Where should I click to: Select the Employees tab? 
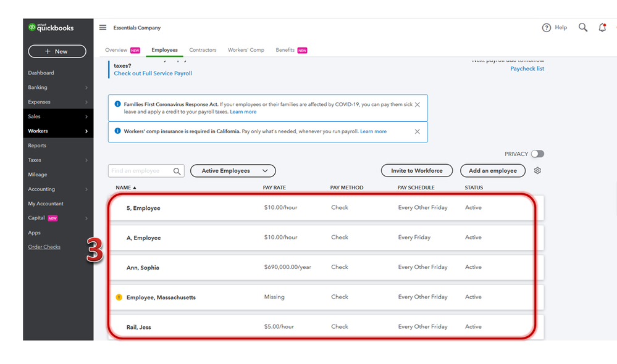pos(164,50)
